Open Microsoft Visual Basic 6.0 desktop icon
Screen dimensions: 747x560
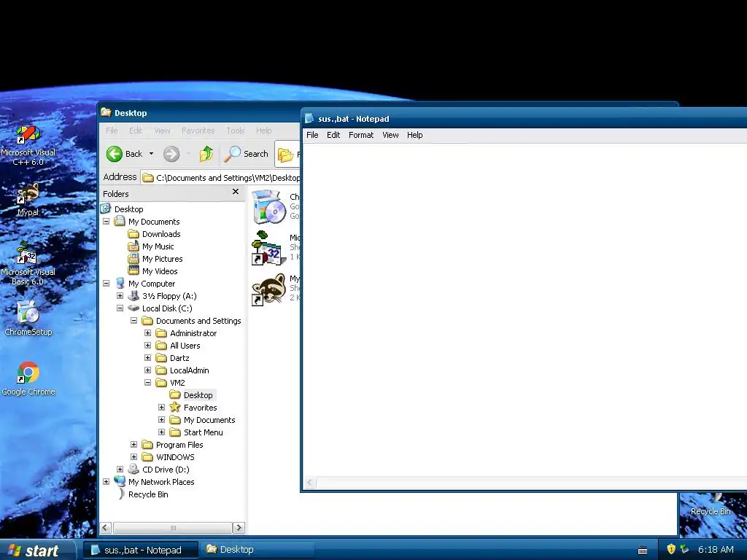click(28, 263)
